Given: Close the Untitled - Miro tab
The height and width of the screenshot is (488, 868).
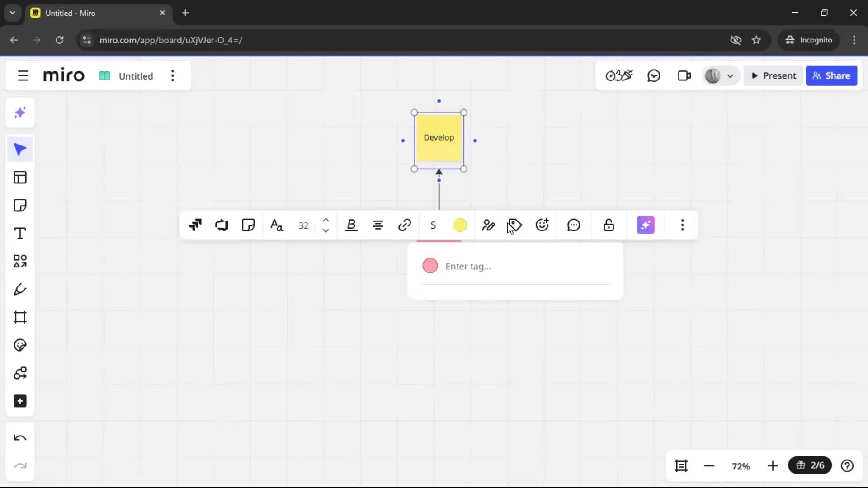Looking at the screenshot, I should (162, 13).
